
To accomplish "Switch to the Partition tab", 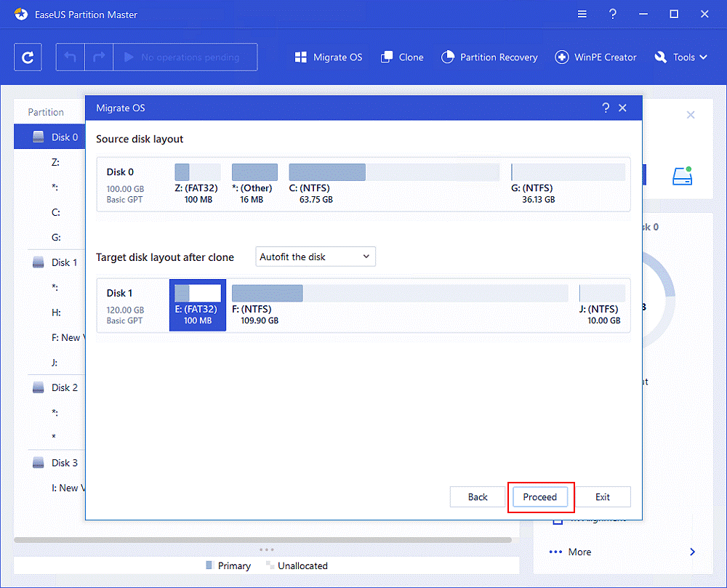I will pos(46,111).
